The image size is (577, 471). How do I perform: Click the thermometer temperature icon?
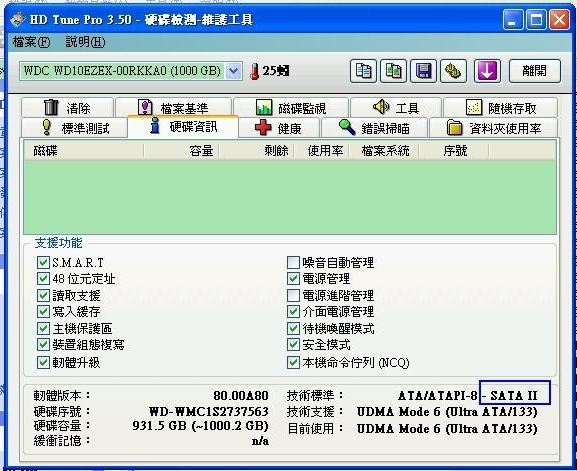point(255,71)
